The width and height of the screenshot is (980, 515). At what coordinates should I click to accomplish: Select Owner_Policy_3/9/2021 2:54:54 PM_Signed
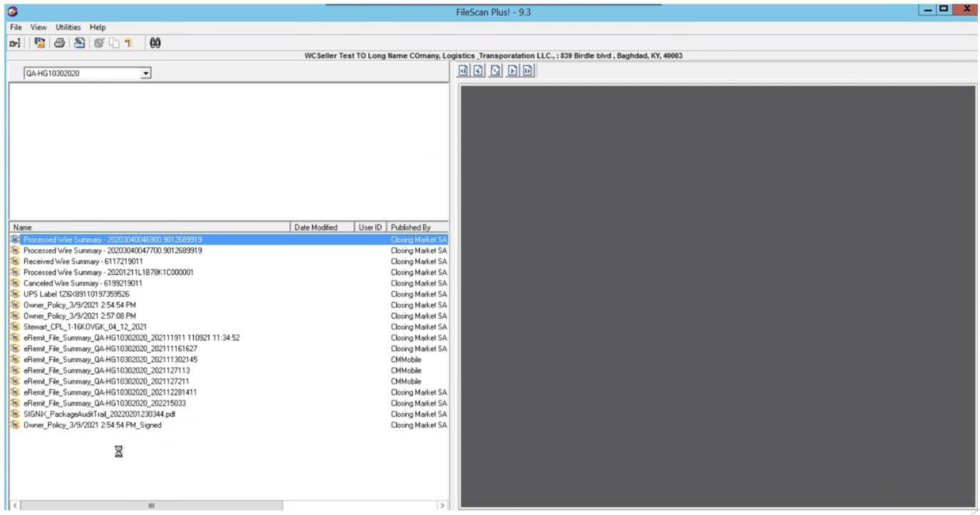click(93, 425)
